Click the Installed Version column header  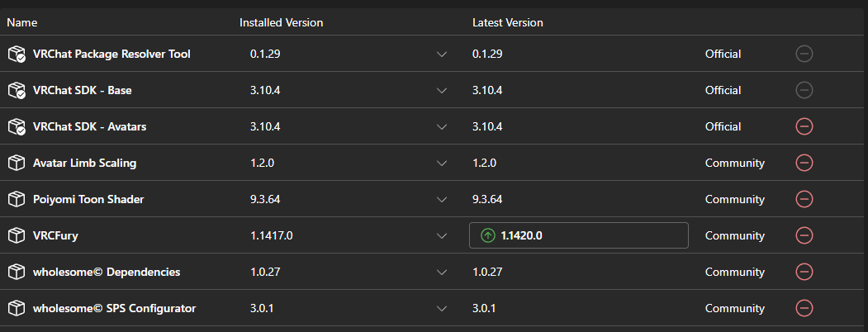tap(282, 22)
